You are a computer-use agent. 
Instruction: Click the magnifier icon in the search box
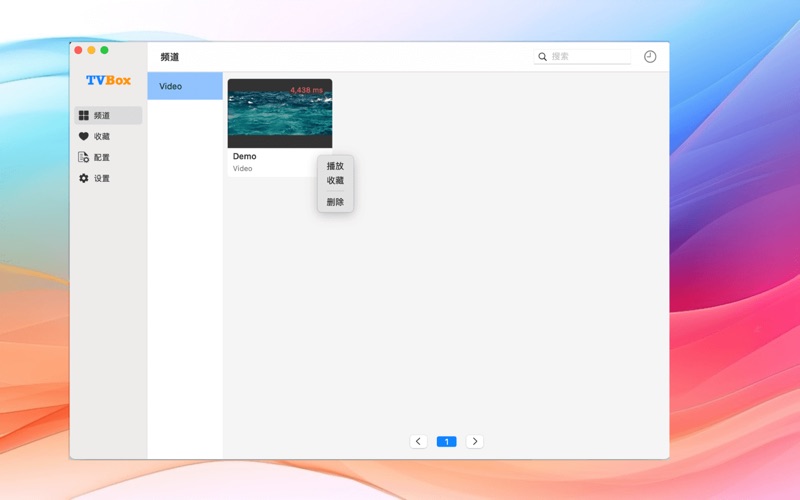[x=543, y=57]
